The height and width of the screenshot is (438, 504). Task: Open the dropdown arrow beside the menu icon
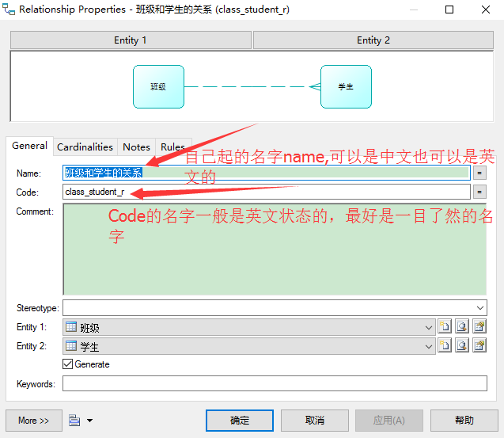tap(89, 421)
